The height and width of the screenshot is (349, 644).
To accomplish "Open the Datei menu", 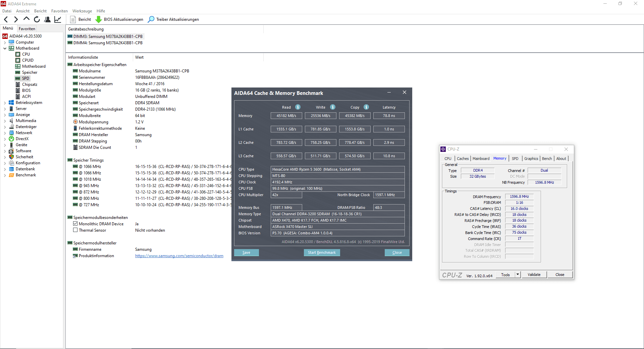I will click(7, 11).
